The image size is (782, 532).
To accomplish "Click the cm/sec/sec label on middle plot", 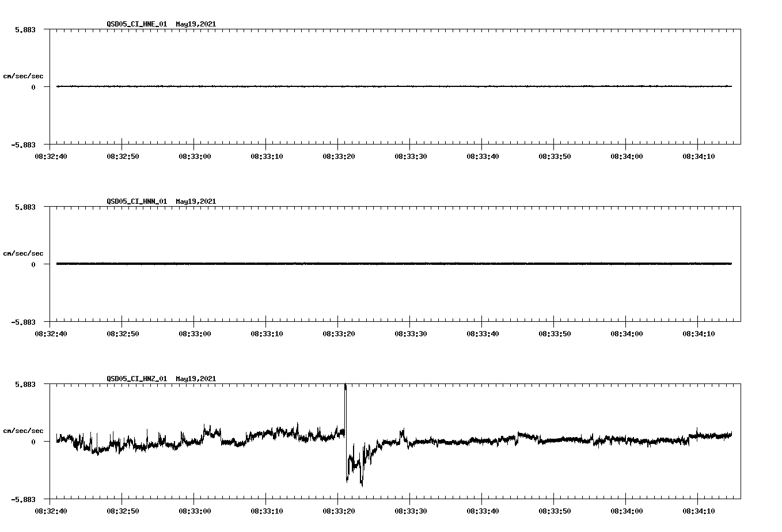I will [24, 253].
